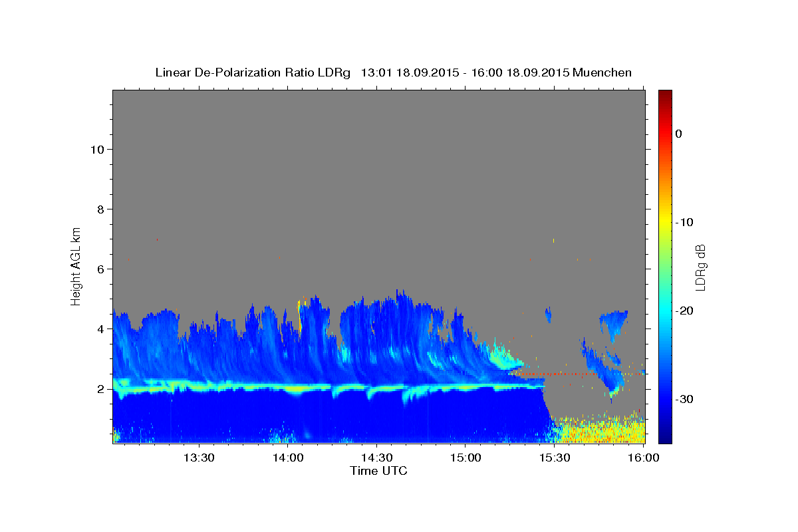
Task: Click the colorbar value -30 label
Action: click(x=686, y=399)
